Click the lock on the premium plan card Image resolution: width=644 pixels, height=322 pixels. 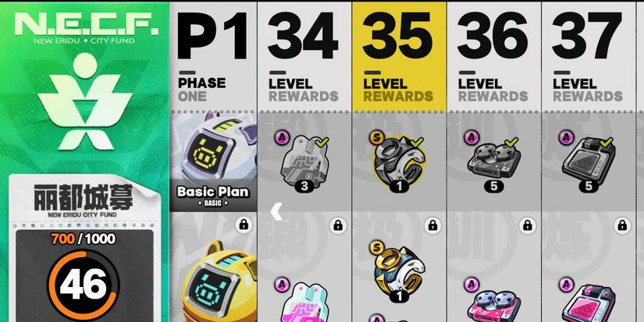tap(244, 225)
